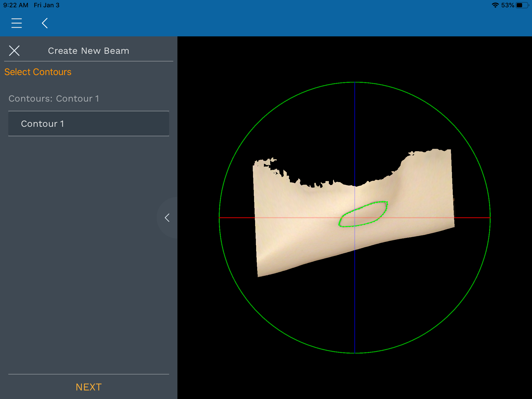Tap the Wi-Fi icon in status bar

495,5
